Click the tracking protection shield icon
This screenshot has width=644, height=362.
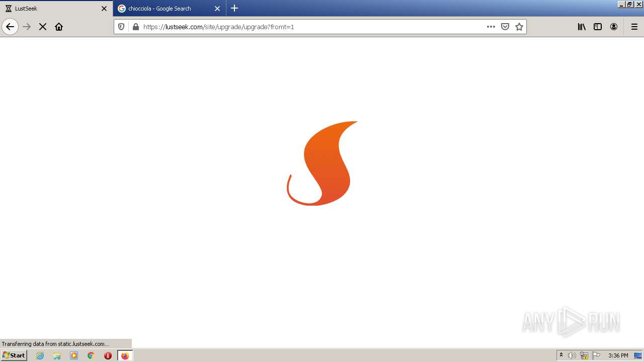coord(121,27)
